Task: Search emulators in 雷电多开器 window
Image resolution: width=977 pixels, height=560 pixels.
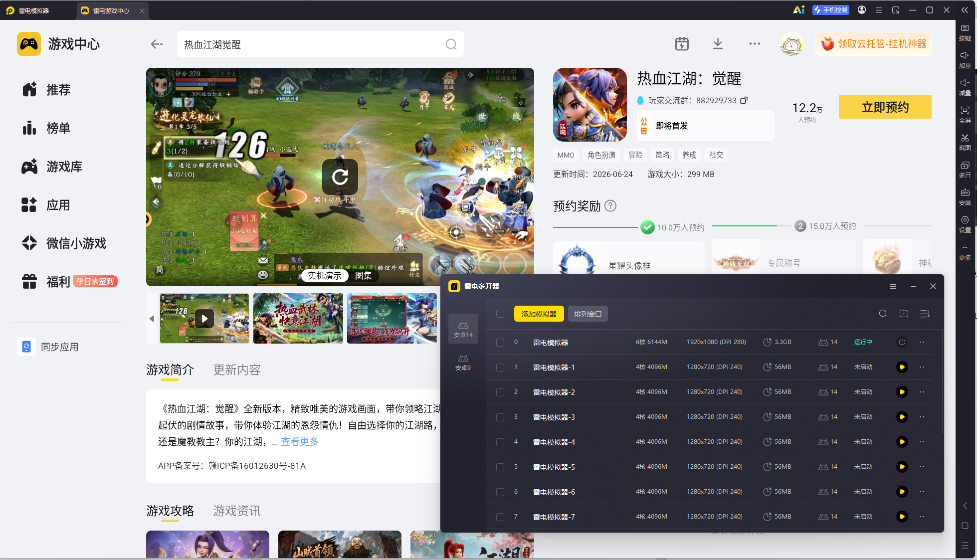Action: coord(883,314)
